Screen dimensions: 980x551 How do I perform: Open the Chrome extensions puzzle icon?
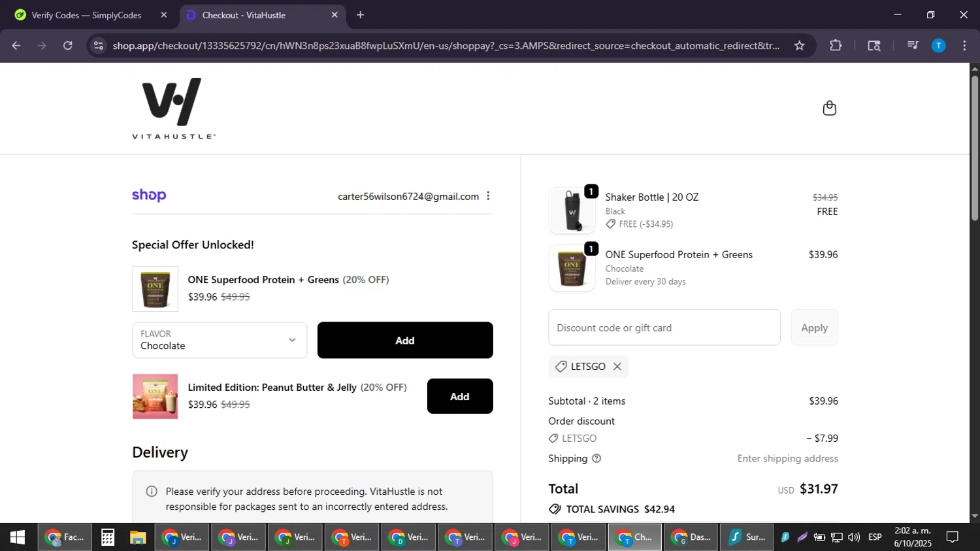(x=836, y=46)
